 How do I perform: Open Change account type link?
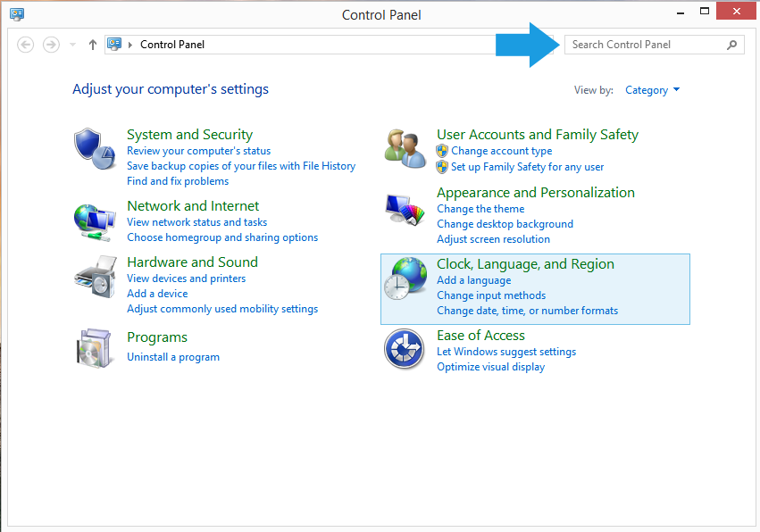point(502,151)
